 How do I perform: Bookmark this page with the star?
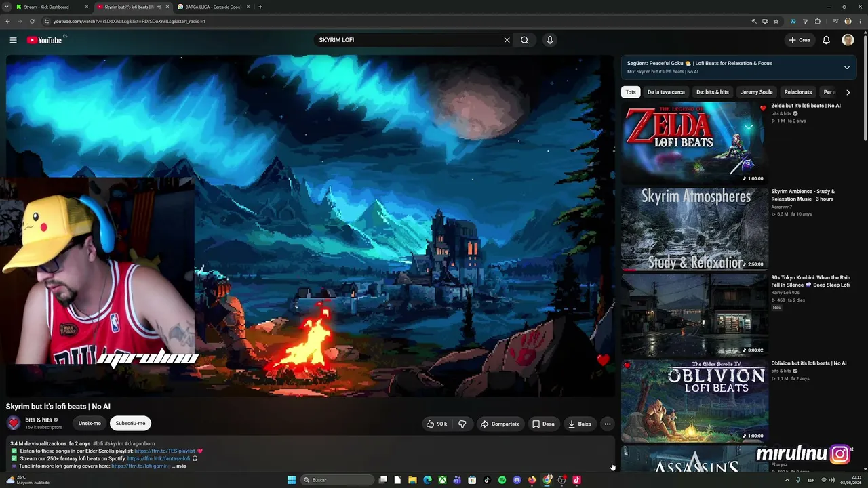[776, 21]
